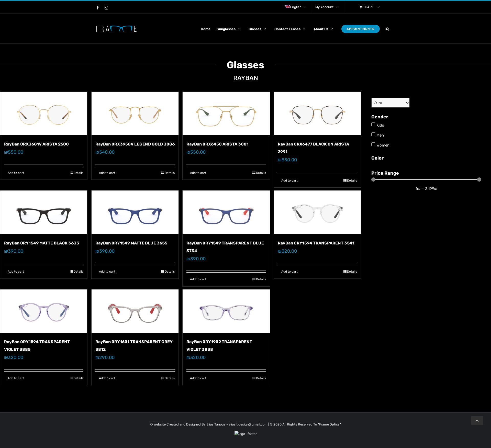This screenshot has height=448, width=491.
Task: View the RayBan 0RX3681V Arista product image
Action: [x=44, y=114]
